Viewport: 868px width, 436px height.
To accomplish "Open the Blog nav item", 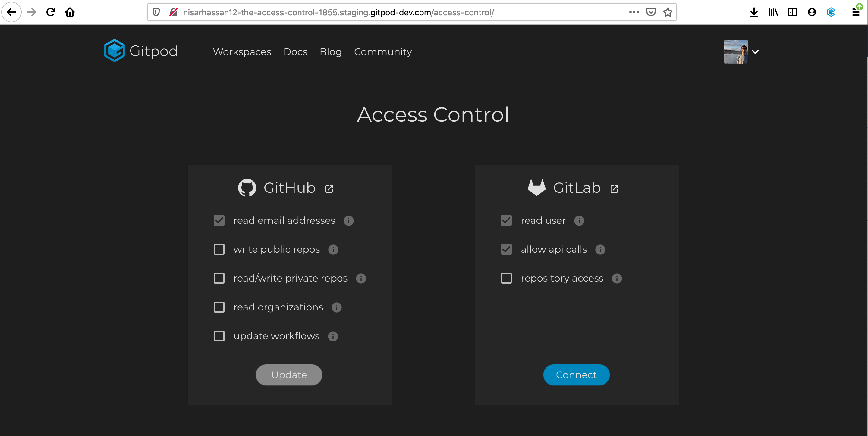I will 331,52.
